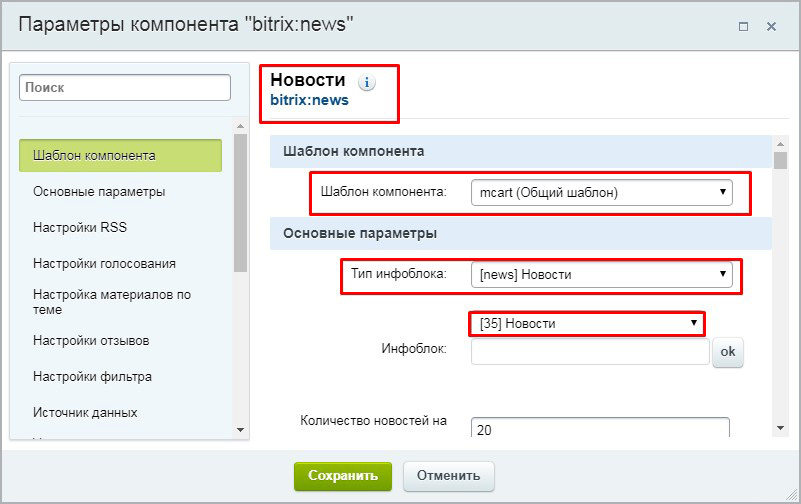
Task: Open the [35] Новости infoblock dropdown
Action: [x=586, y=323]
